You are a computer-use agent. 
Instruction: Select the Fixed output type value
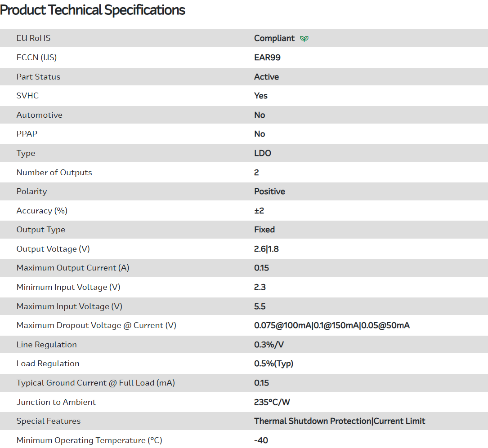264,230
